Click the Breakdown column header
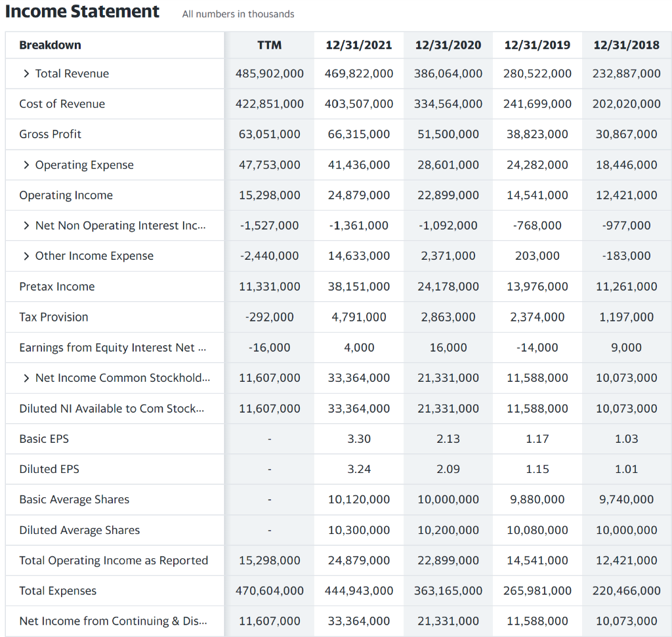This screenshot has width=672, height=637. point(50,45)
